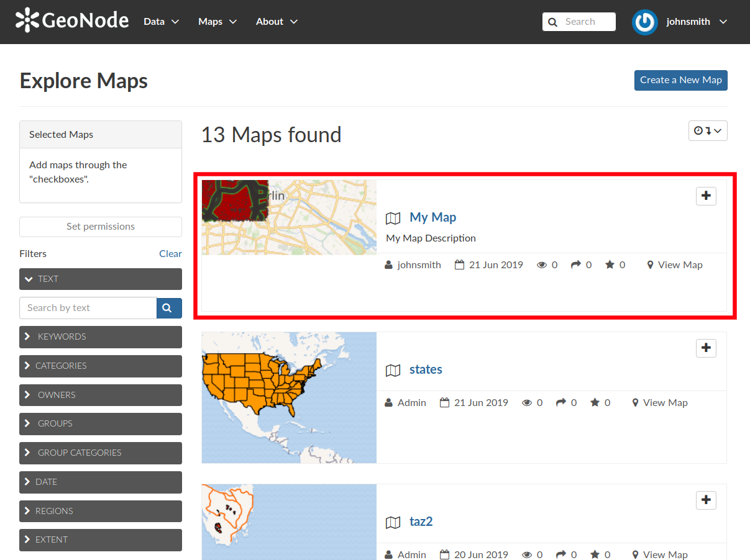Viewport: 750px width, 560px height.
Task: Expand the EXTENT filter
Action: (101, 540)
